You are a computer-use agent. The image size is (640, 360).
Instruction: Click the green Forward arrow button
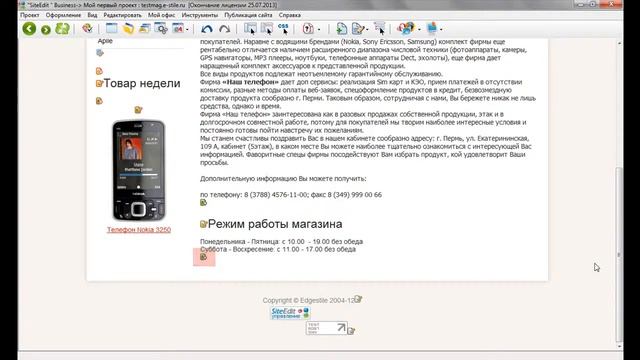pos(46,29)
